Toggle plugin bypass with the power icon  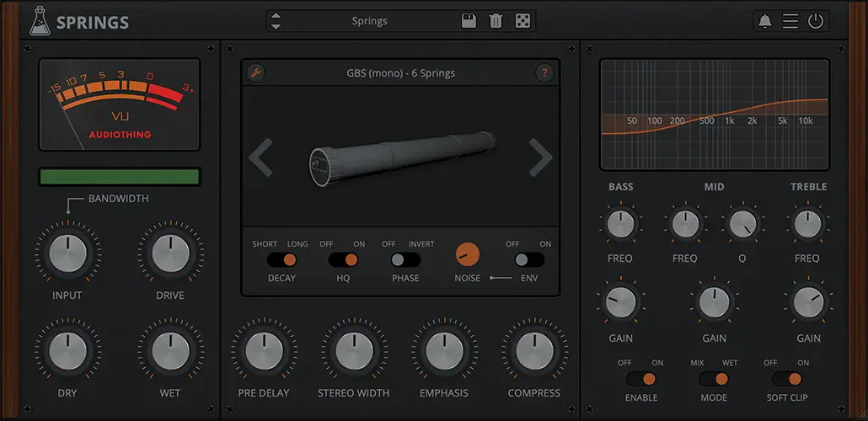pos(816,22)
